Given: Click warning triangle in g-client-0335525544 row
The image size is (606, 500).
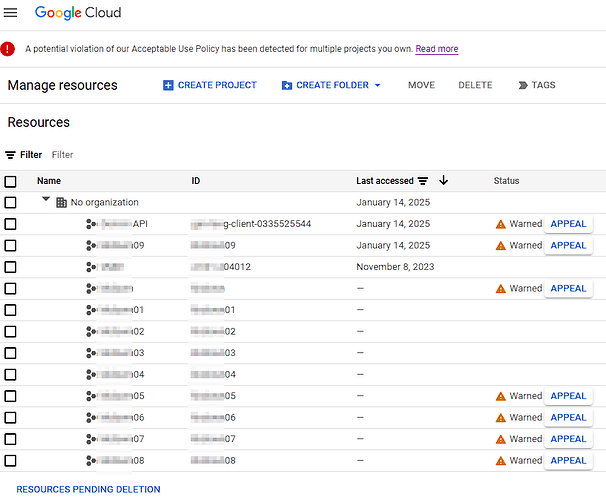Looking at the screenshot, I should click(500, 224).
